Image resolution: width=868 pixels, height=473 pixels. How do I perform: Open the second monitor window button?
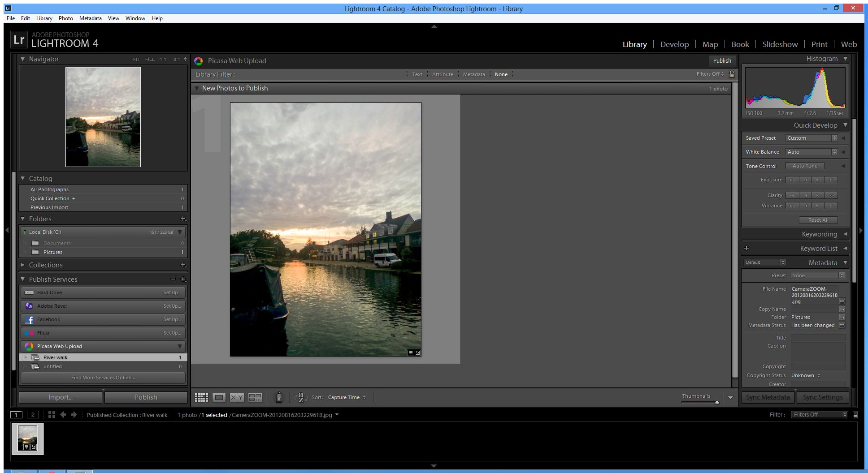[33, 415]
